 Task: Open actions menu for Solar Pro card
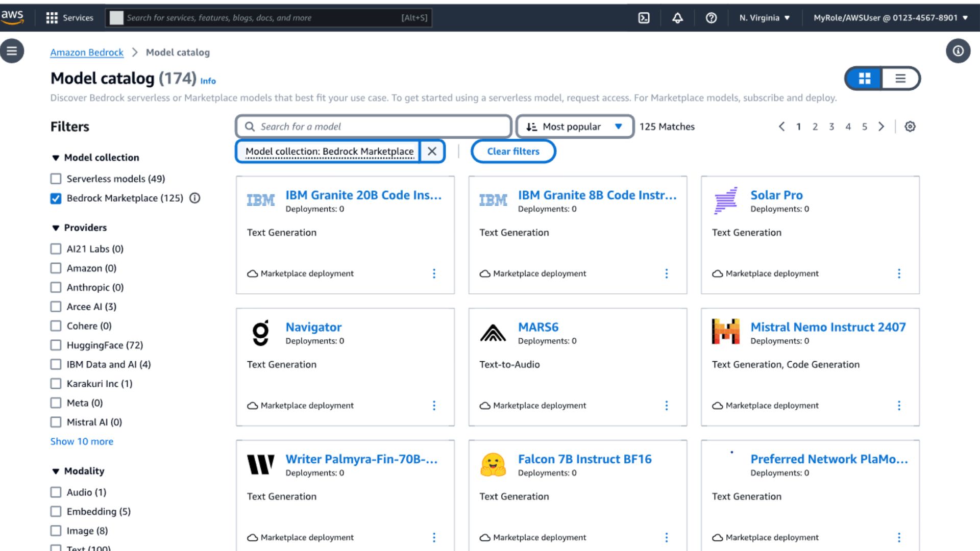(899, 273)
